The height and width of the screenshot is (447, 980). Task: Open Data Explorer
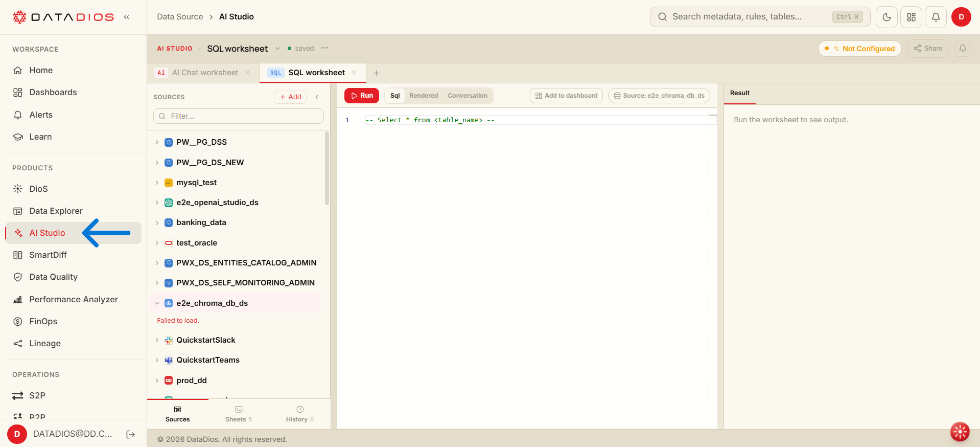point(73,211)
